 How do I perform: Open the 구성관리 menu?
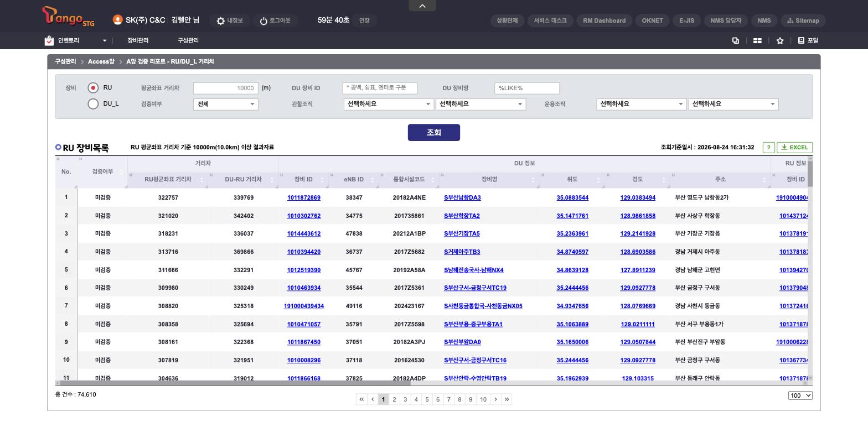[x=188, y=40]
